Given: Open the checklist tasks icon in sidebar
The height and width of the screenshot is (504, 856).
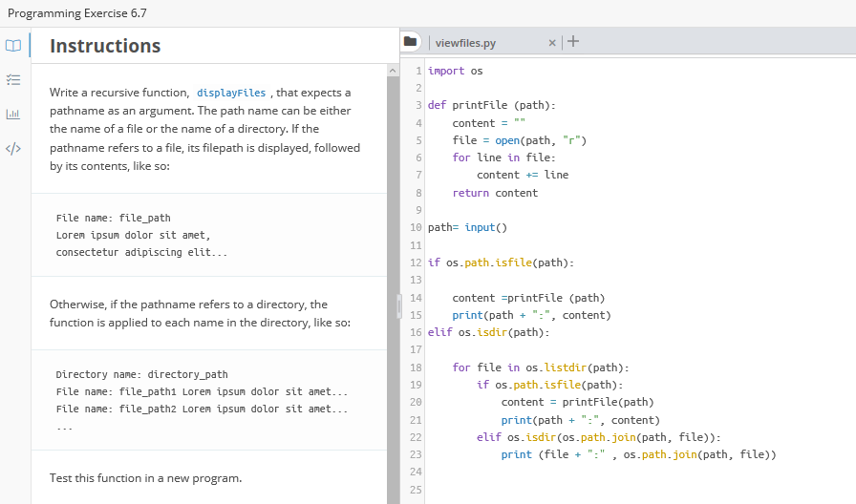Looking at the screenshot, I should (13, 80).
